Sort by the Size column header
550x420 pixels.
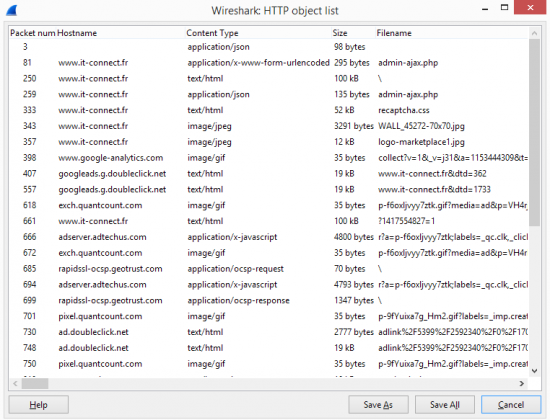353,33
